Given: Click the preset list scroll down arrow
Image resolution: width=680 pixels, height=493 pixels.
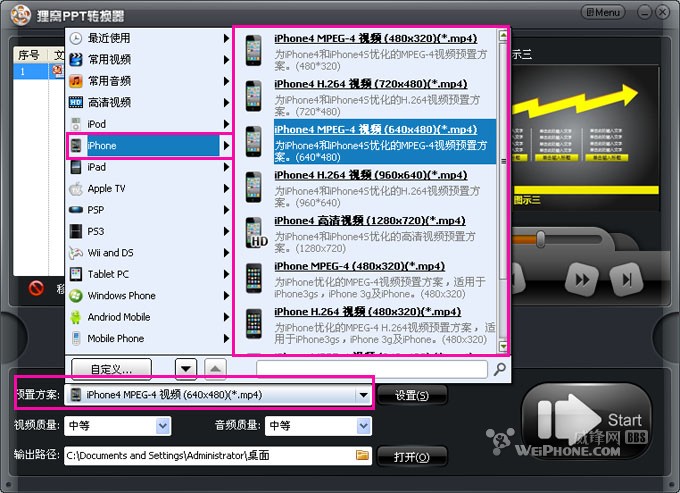Looking at the screenshot, I should pyautogui.click(x=503, y=346).
